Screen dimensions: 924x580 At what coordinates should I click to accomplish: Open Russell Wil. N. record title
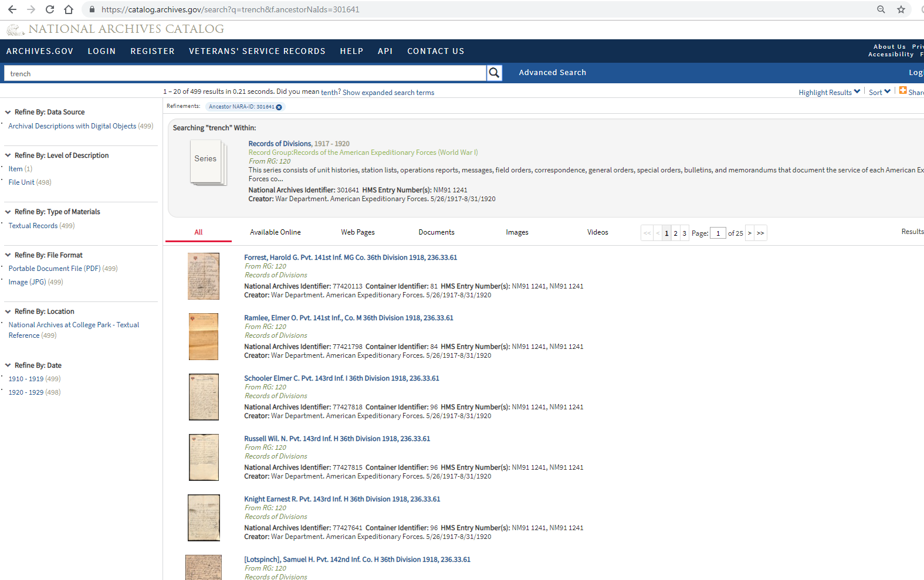pos(337,439)
